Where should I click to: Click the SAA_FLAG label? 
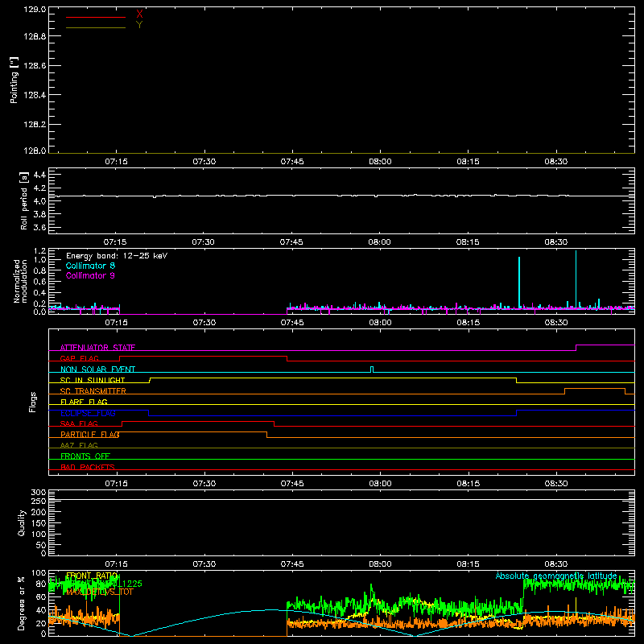[x=79, y=423]
